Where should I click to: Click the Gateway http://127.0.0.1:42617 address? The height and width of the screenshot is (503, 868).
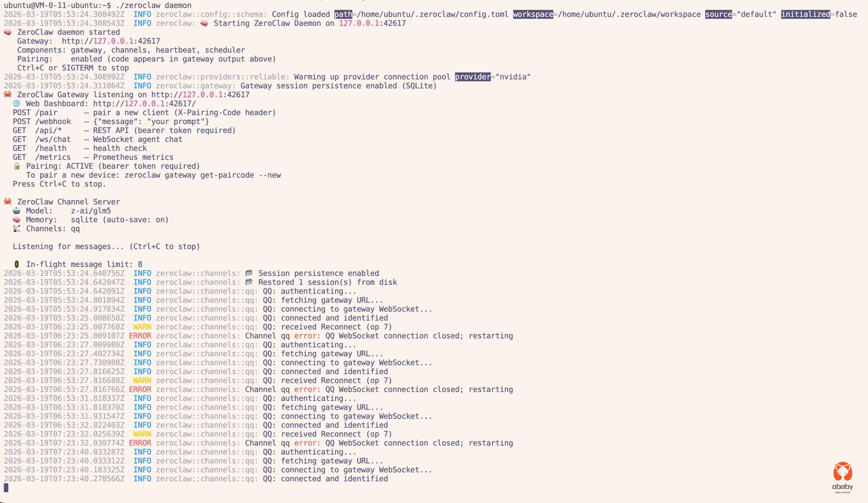(111, 41)
